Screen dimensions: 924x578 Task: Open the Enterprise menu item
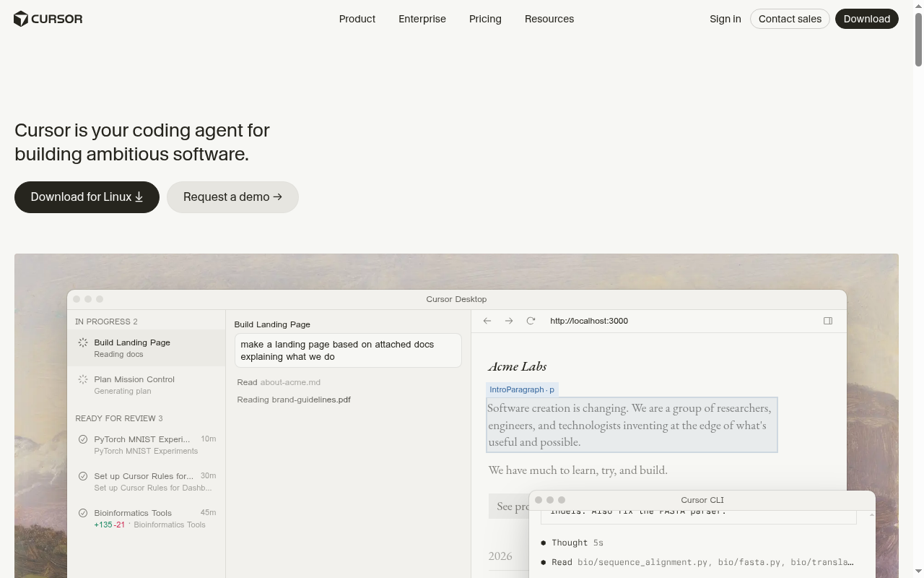pyautogui.click(x=422, y=19)
